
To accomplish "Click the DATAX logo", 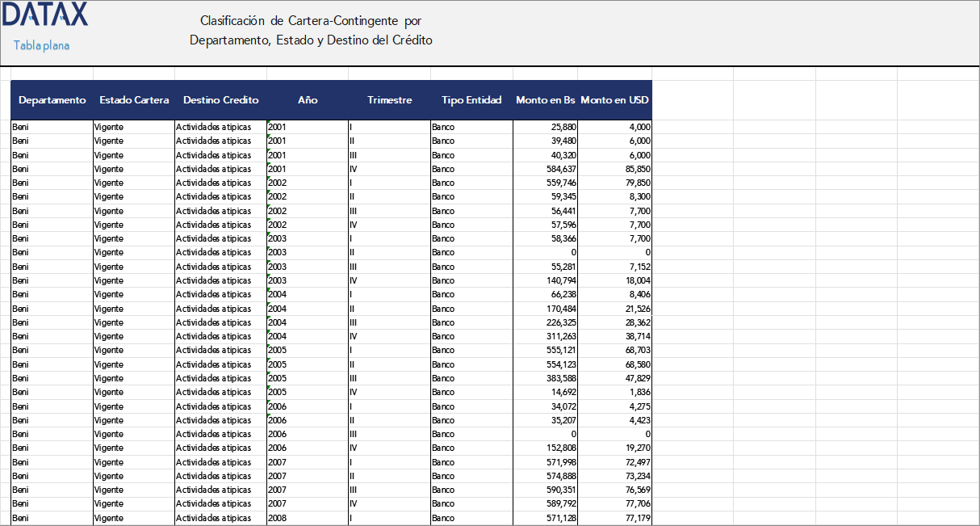I will 44,15.
